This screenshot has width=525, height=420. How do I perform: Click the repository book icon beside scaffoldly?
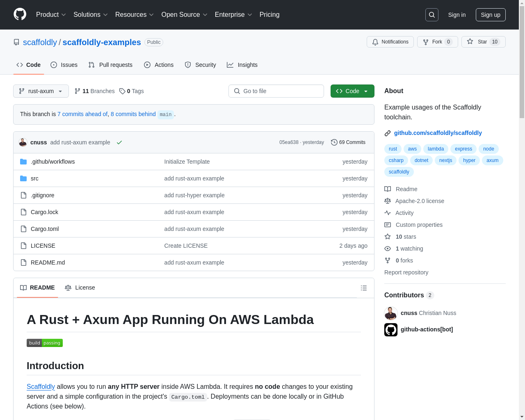16,42
